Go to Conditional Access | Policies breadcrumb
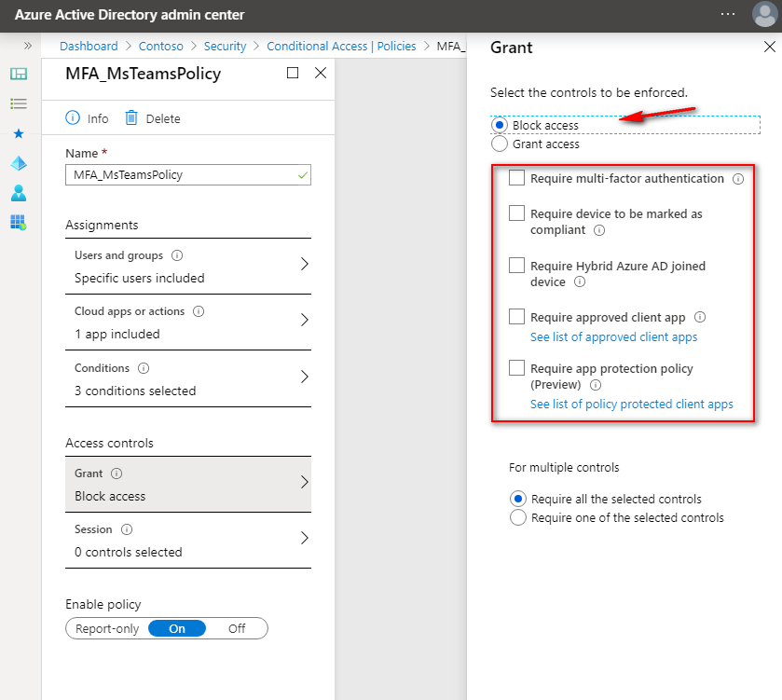Image resolution: width=782 pixels, height=700 pixels. (341, 46)
